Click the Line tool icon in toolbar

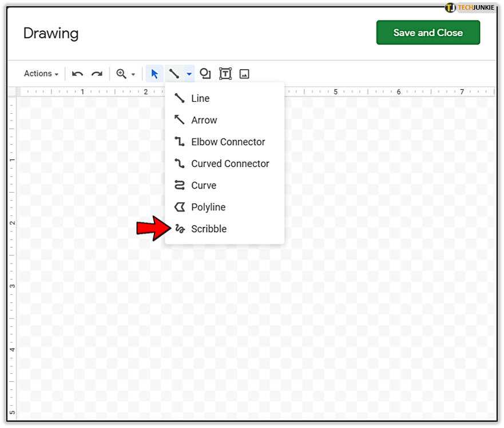[174, 74]
